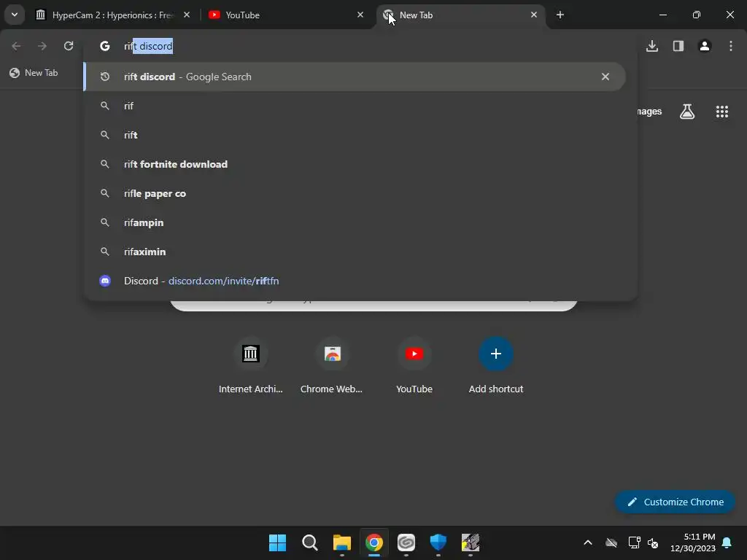Select the 'rif' search suggestion
This screenshot has width=747, height=560.
(x=355, y=106)
